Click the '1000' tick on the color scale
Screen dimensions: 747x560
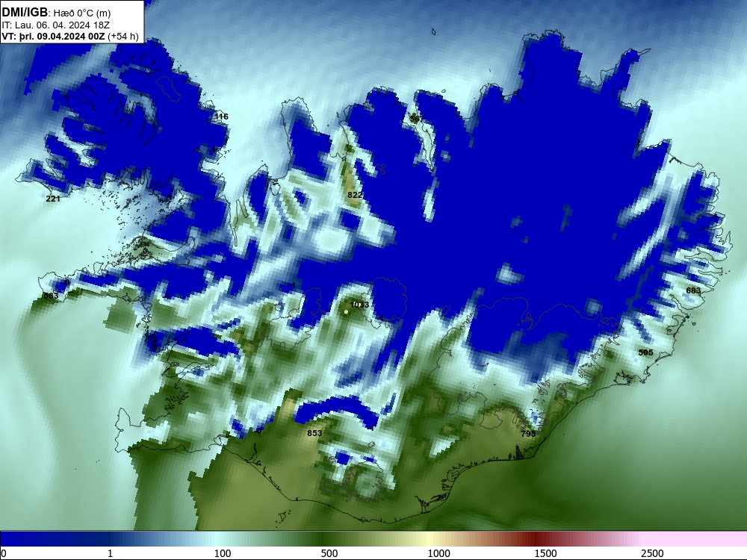pyautogui.click(x=438, y=553)
